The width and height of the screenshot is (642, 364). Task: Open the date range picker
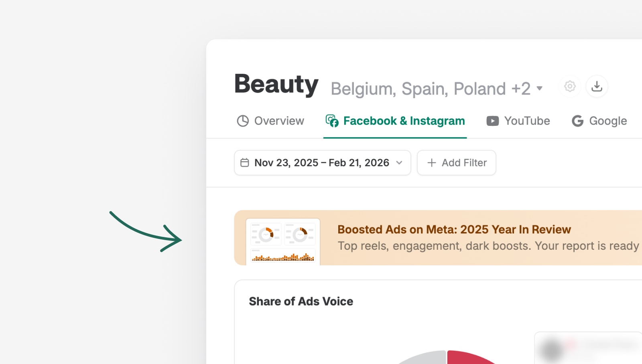point(323,163)
